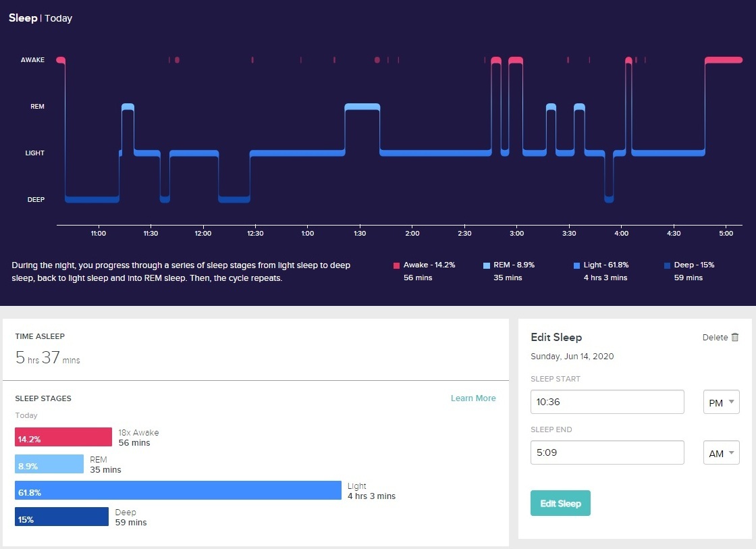The height and width of the screenshot is (549, 756).
Task: Click the red Awake legend swatch
Action: (396, 265)
